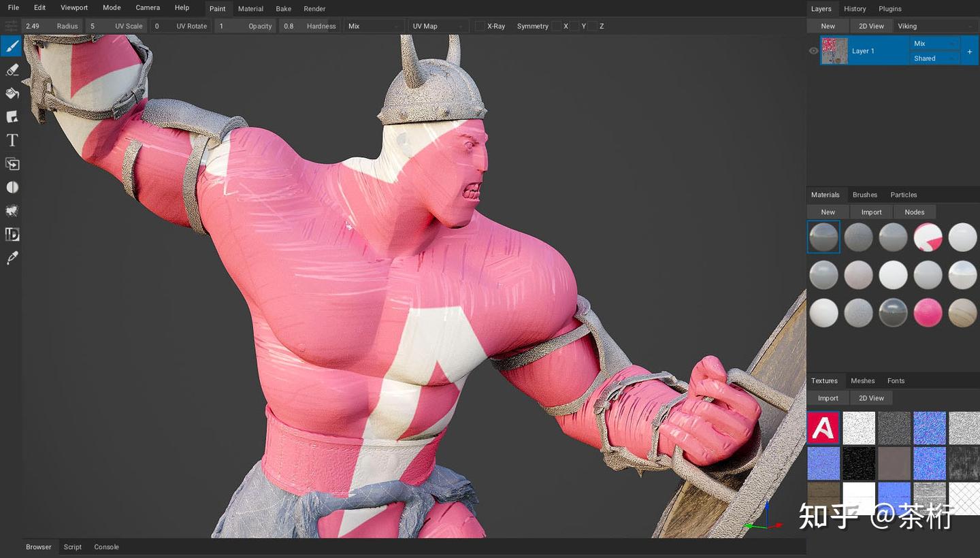Select the Brush tool
980x558 pixels.
point(10,46)
